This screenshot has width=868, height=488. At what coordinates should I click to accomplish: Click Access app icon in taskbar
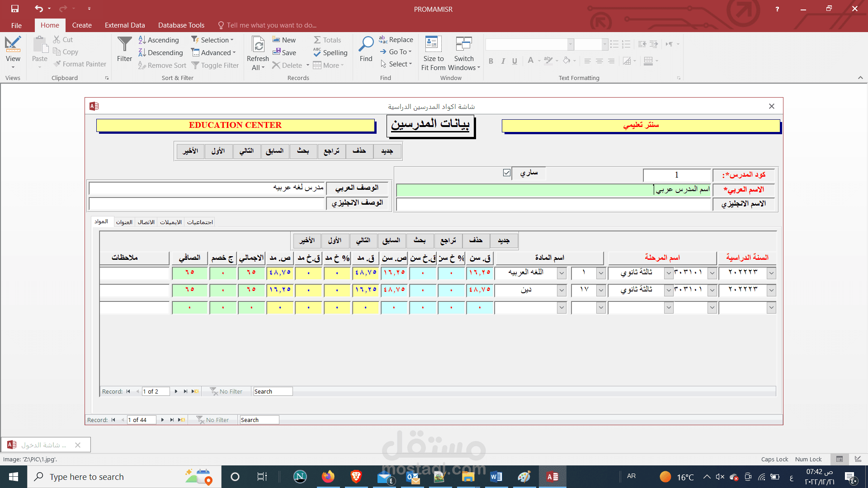[552, 477]
